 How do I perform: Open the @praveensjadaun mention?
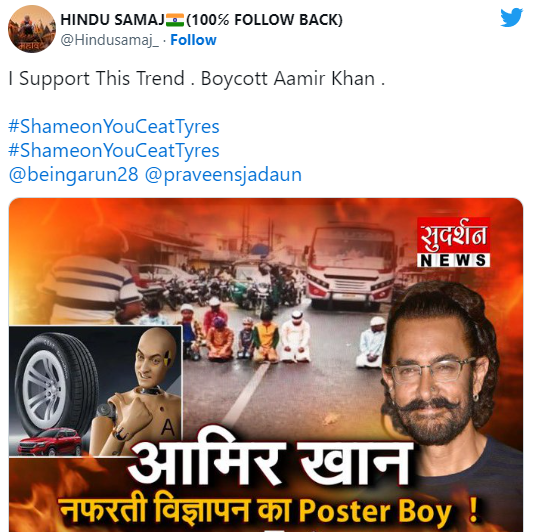(223, 175)
